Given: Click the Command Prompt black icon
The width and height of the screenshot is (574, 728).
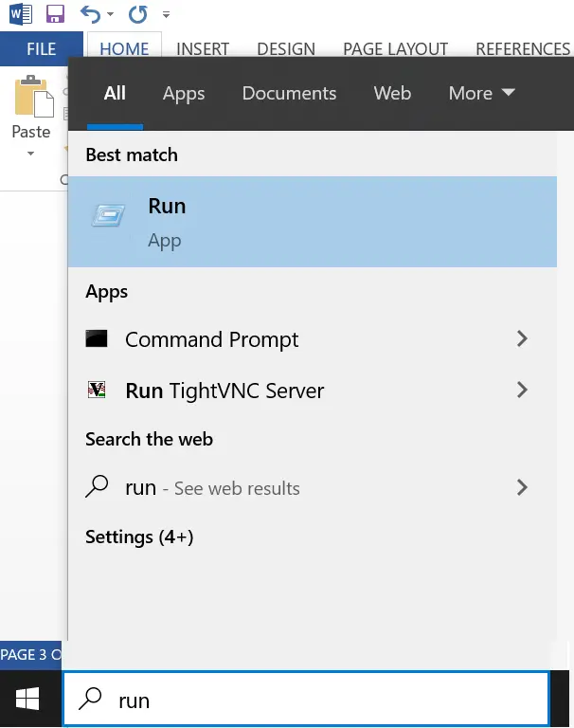Looking at the screenshot, I should point(97,338).
